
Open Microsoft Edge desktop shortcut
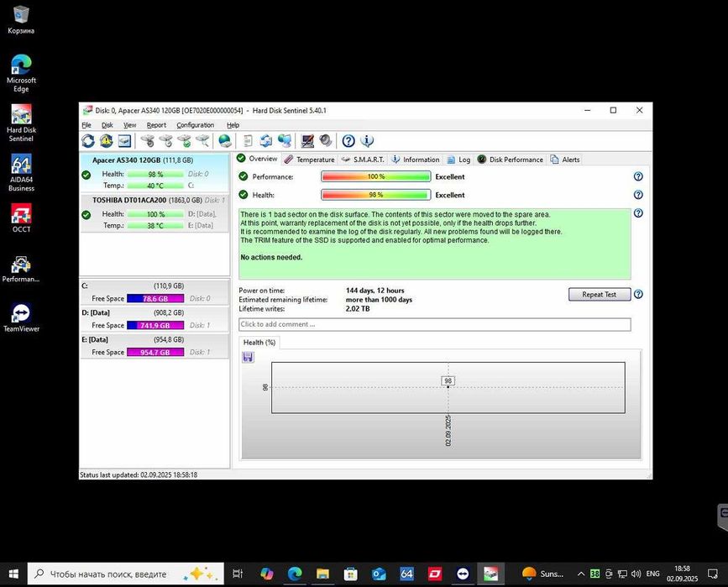(x=21, y=73)
